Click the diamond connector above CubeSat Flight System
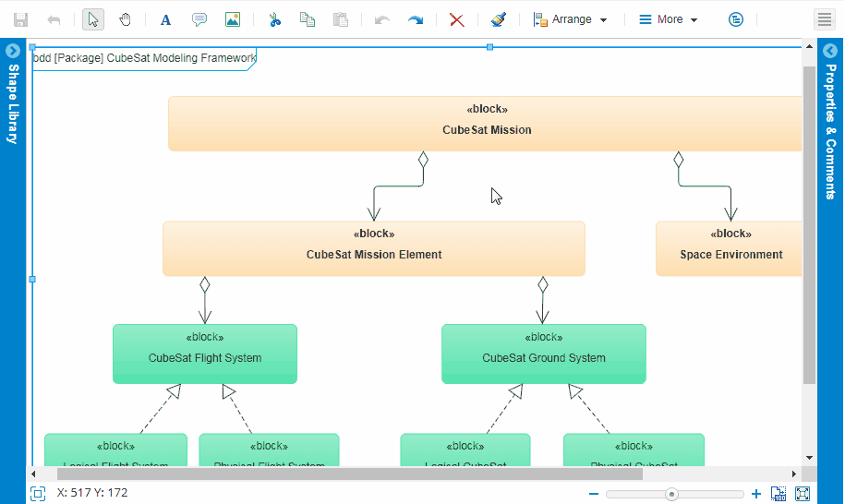Viewport: 845px width, 504px height. pyautogui.click(x=205, y=285)
